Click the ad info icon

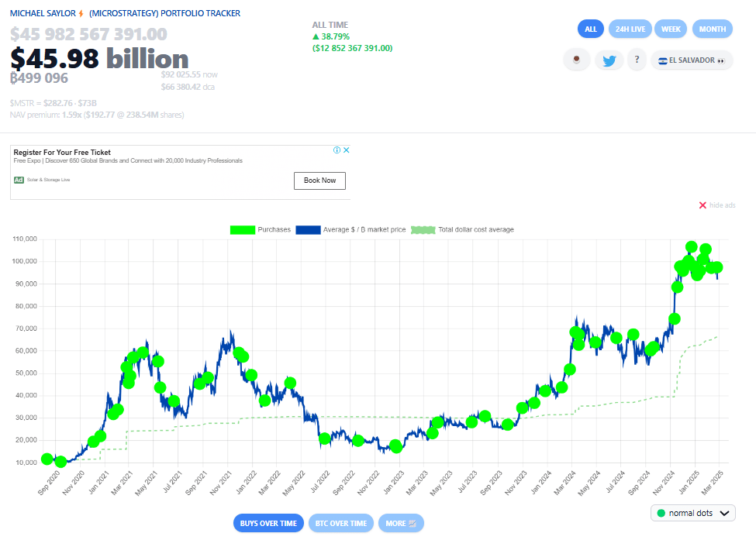337,150
